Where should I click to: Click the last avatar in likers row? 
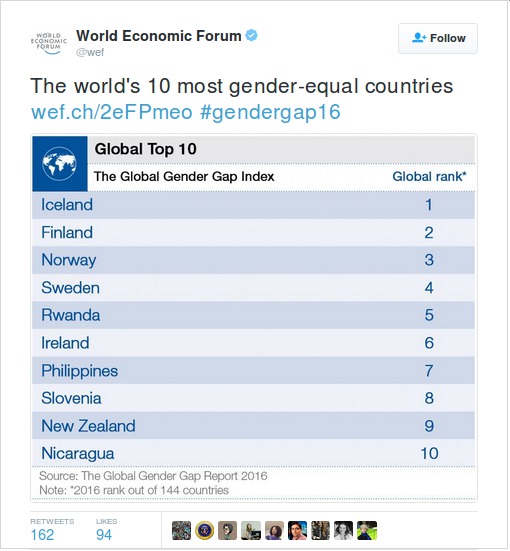[x=367, y=530]
